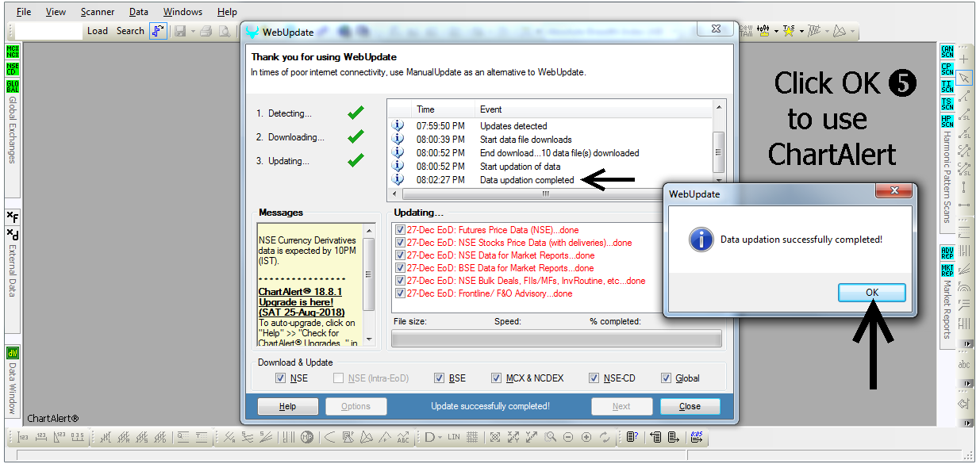The image size is (980, 464).
Task: Open the View menu
Action: tap(56, 12)
